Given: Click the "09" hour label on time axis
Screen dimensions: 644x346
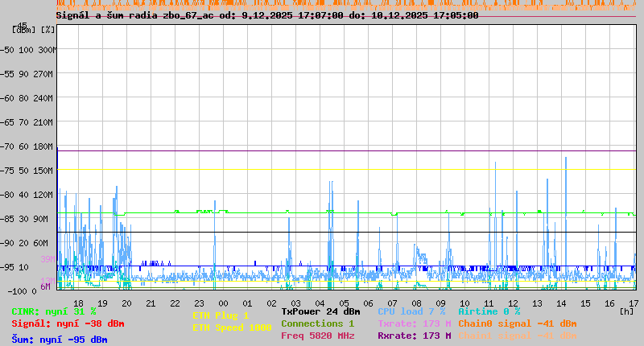Looking at the screenshot, I should point(440,303).
